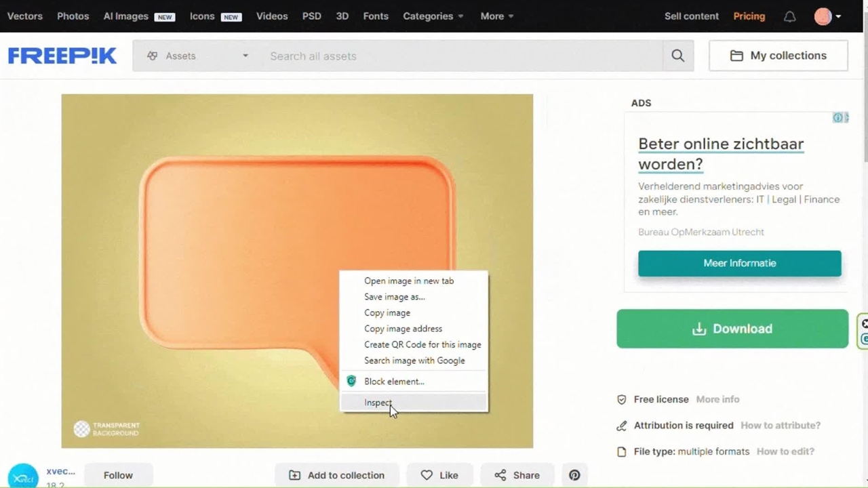Expand the Assets search filter dropdown
The image size is (868, 488).
tap(197, 56)
